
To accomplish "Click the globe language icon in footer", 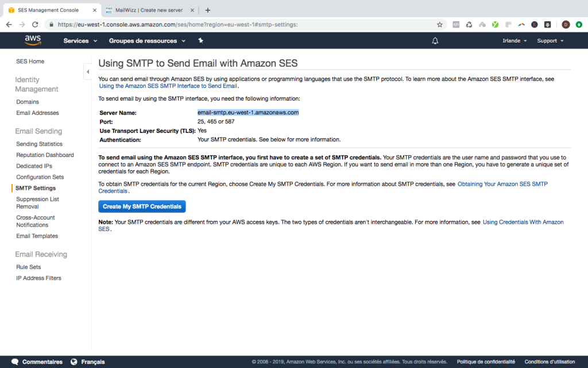I will pyautogui.click(x=73, y=362).
